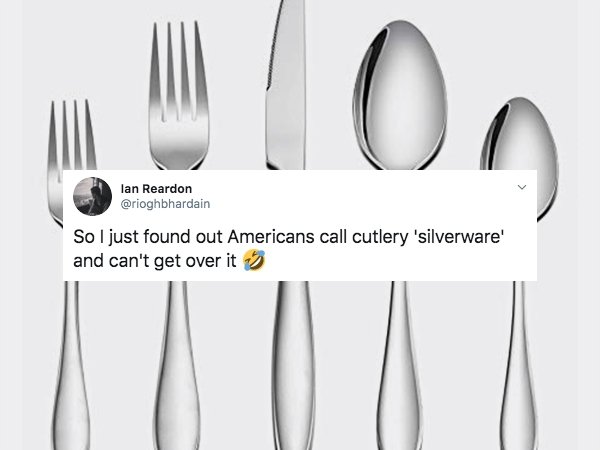Open the Ian Reardon display name link
Image resolution: width=600 pixels, height=450 pixels.
[x=156, y=189]
